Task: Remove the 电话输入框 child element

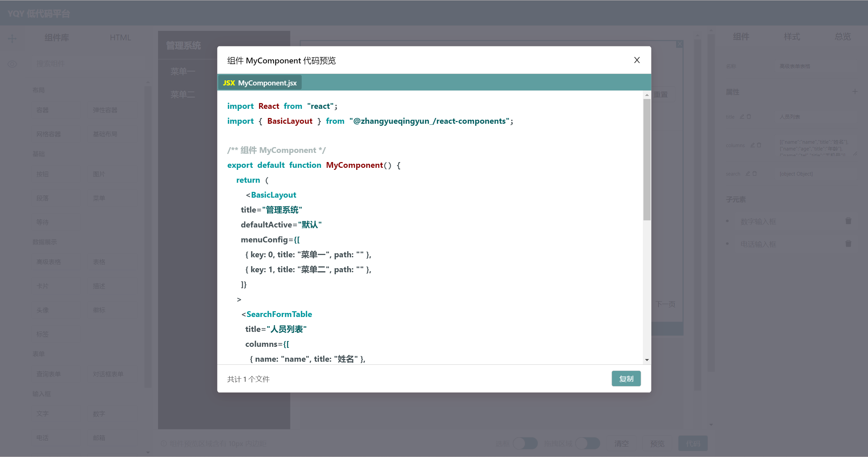Action: click(x=848, y=244)
